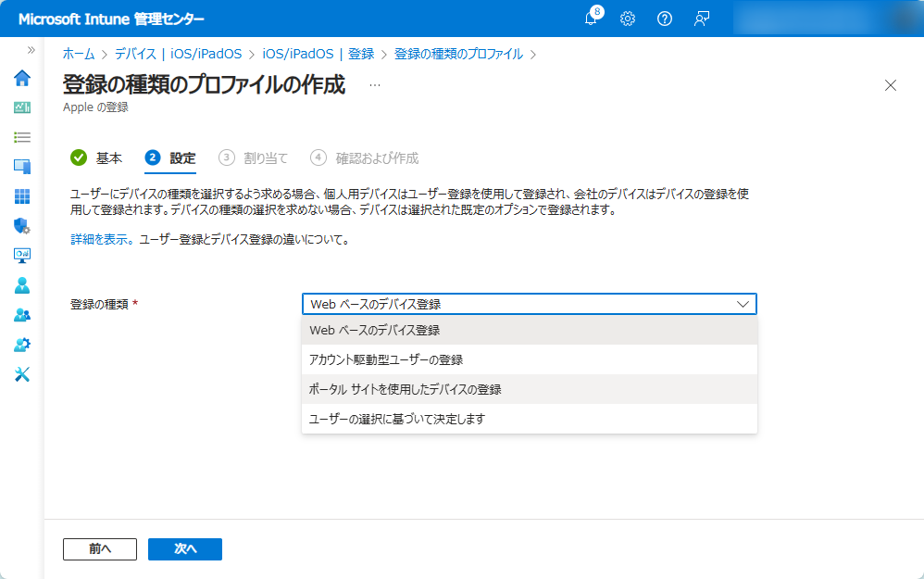924x579 pixels.
Task: Switch to the 基本 step tab
Action: pyautogui.click(x=96, y=158)
